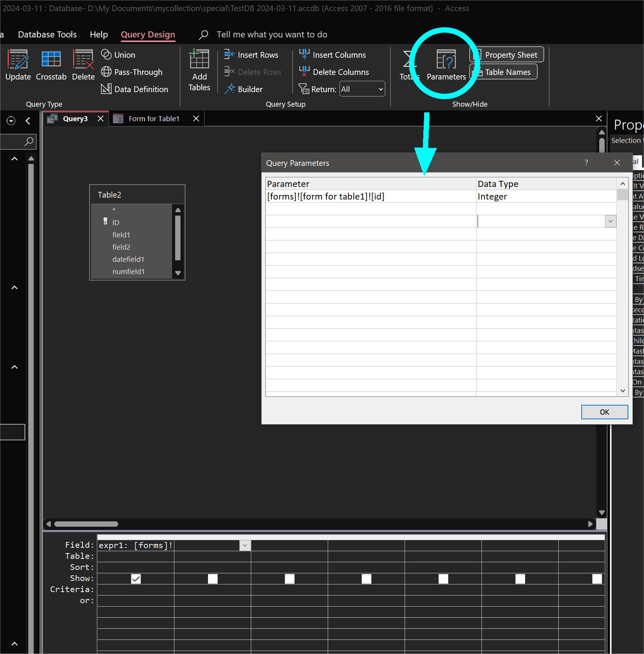Collapse the second navigation pane group
This screenshot has height=654, width=644.
pyautogui.click(x=15, y=287)
